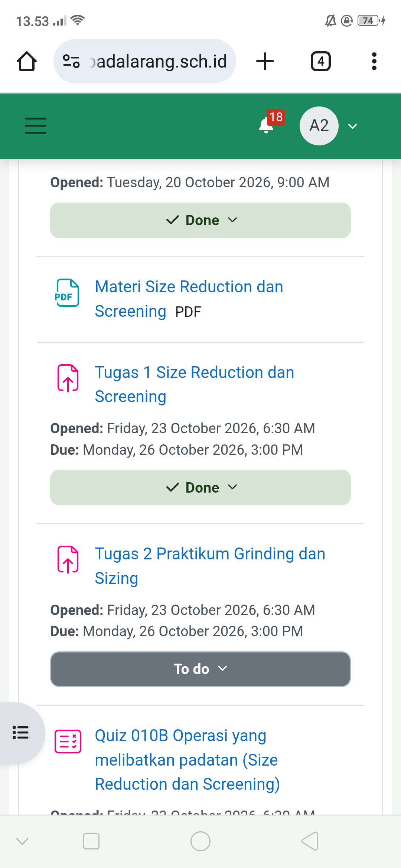Expand the user menu chevron
The height and width of the screenshot is (868, 401).
tap(352, 126)
